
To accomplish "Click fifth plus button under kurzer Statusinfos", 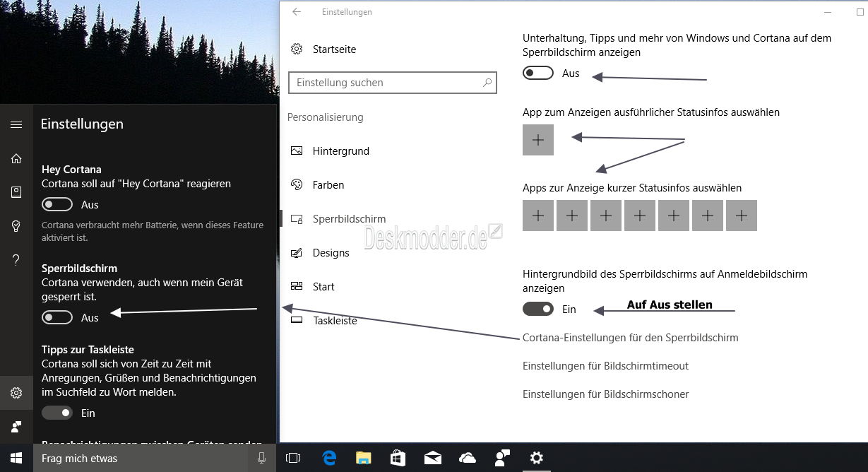I will point(674,216).
